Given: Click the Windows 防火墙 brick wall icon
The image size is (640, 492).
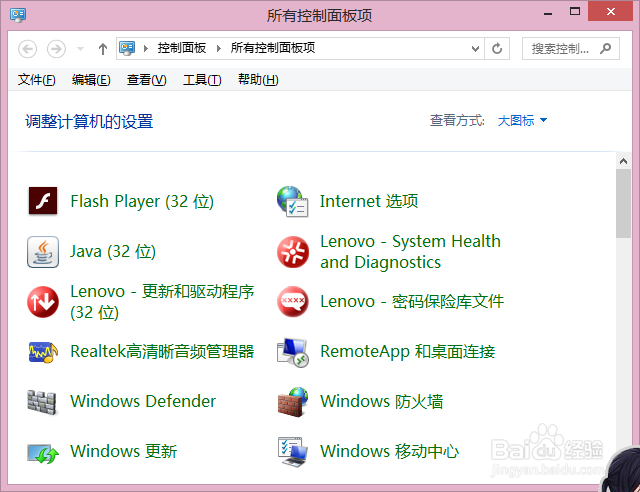Looking at the screenshot, I should point(293,402).
